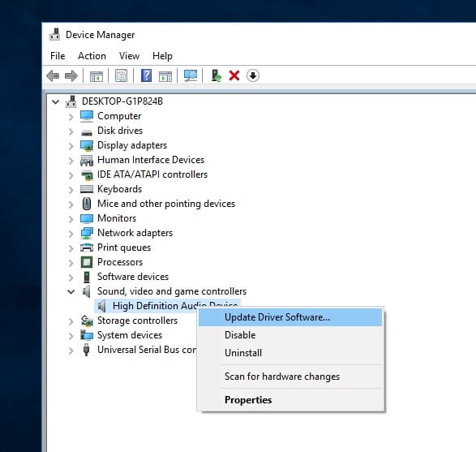Click the red X Uninstall toolbar icon
Image resolution: width=476 pixels, height=452 pixels.
point(234,75)
